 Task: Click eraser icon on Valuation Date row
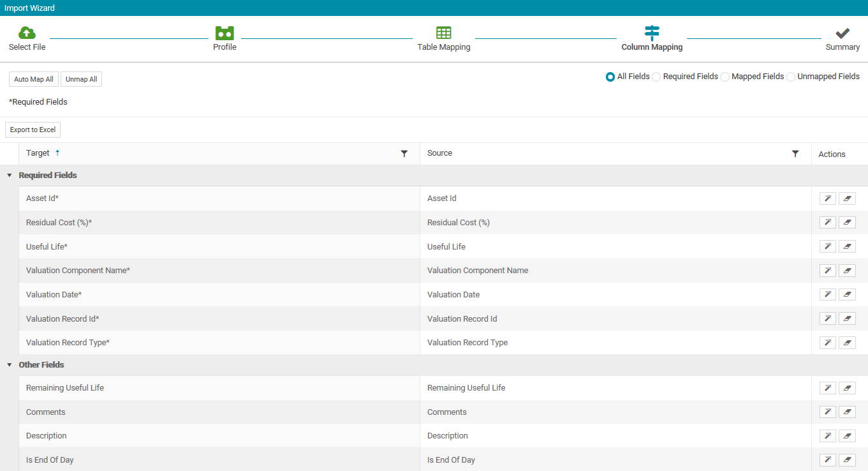tap(847, 294)
